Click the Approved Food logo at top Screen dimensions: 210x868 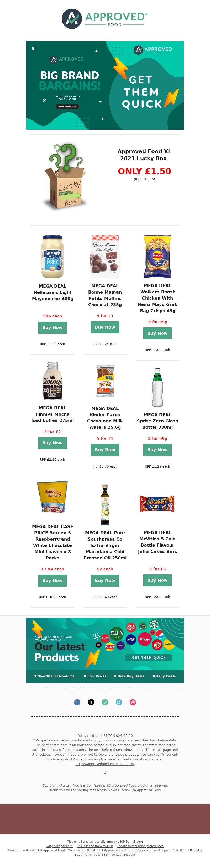pyautogui.click(x=105, y=19)
